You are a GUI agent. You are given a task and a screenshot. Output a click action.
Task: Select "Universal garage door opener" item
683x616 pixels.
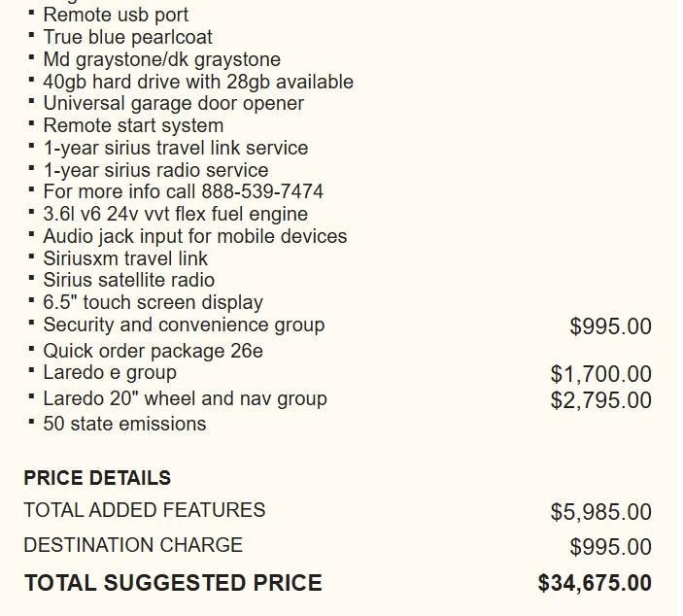tap(173, 103)
